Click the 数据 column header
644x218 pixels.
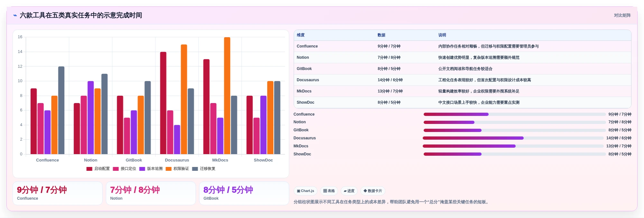point(382,35)
